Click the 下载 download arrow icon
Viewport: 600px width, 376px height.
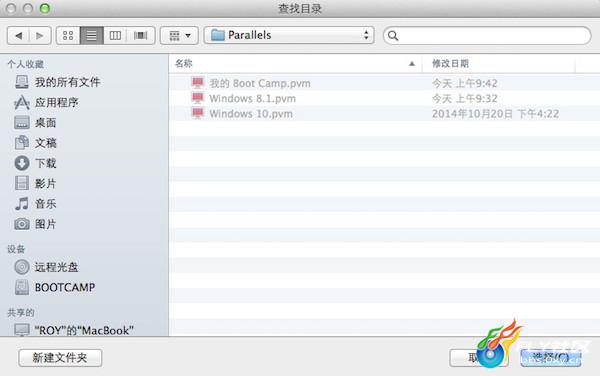click(22, 163)
